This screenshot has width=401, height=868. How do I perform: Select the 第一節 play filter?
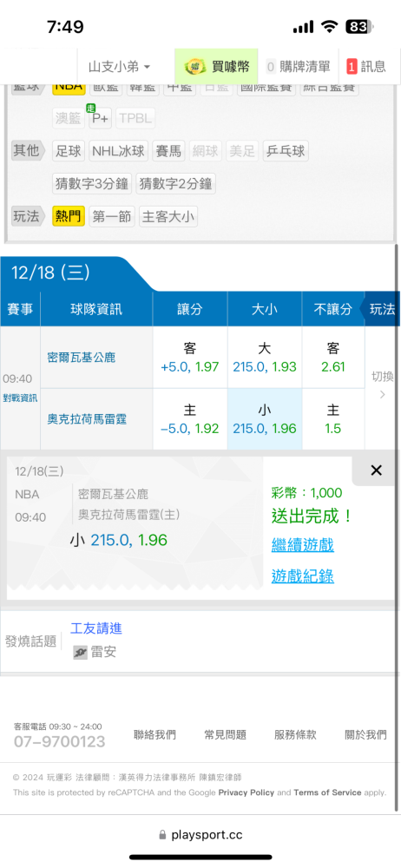coord(112,216)
